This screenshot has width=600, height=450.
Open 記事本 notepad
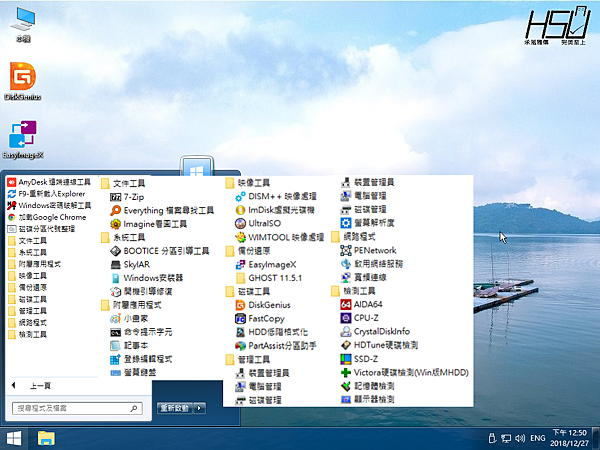(129, 346)
